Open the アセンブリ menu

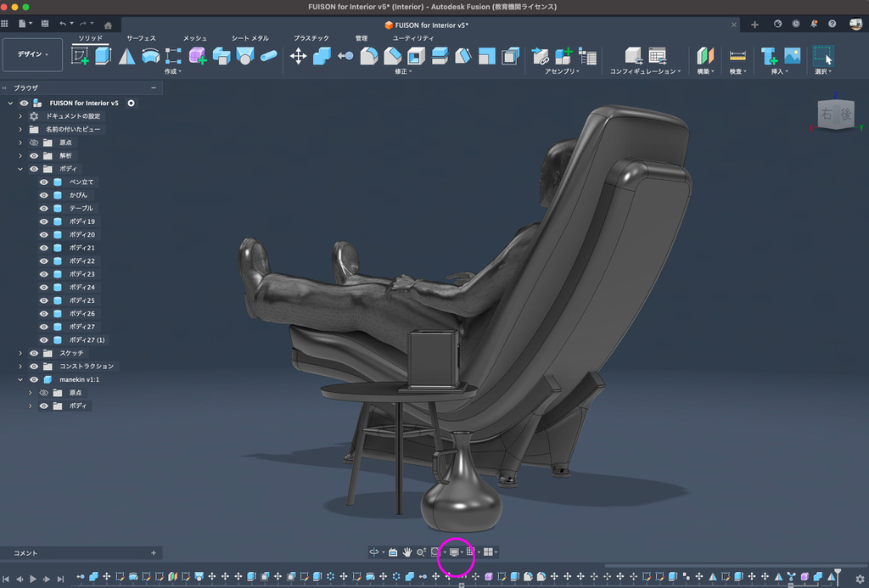[x=563, y=72]
